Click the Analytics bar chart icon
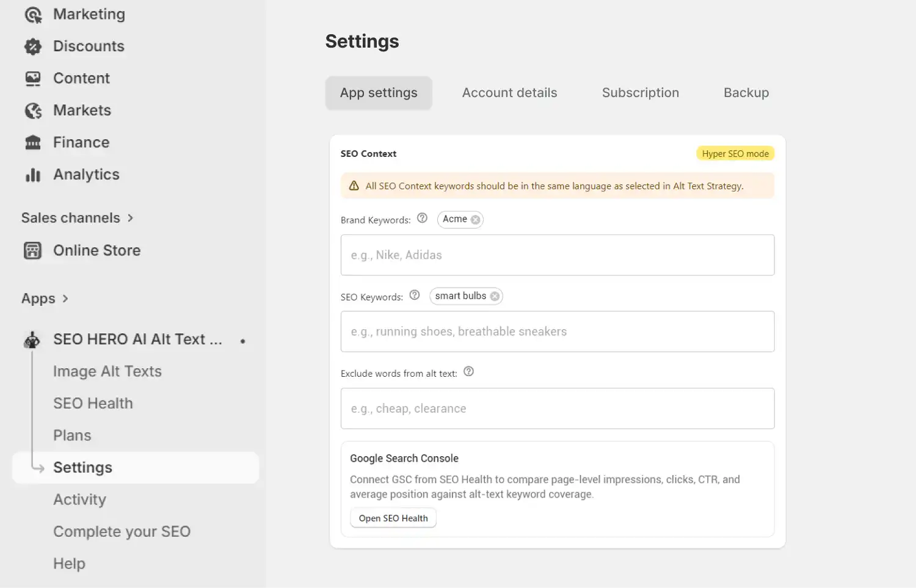Image resolution: width=916 pixels, height=588 pixels. point(33,175)
